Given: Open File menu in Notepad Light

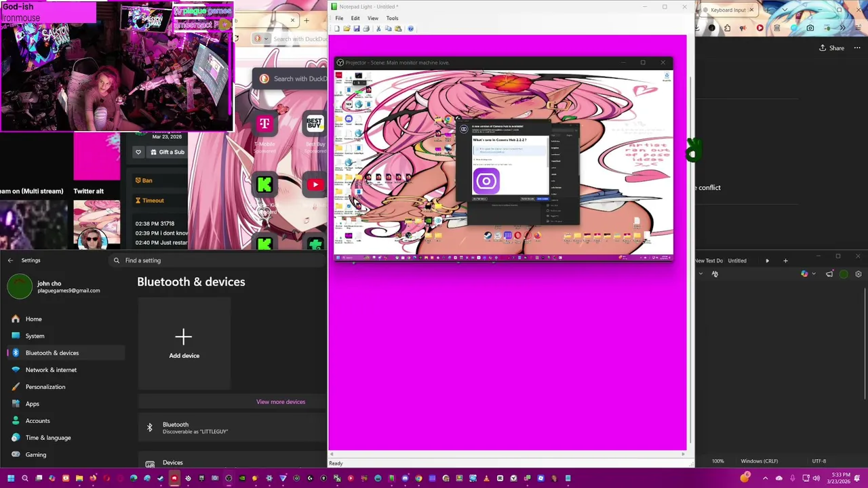Looking at the screenshot, I should tap(339, 18).
